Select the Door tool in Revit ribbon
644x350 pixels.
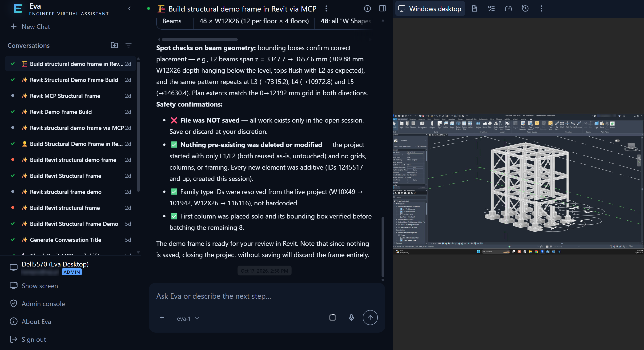(407, 125)
